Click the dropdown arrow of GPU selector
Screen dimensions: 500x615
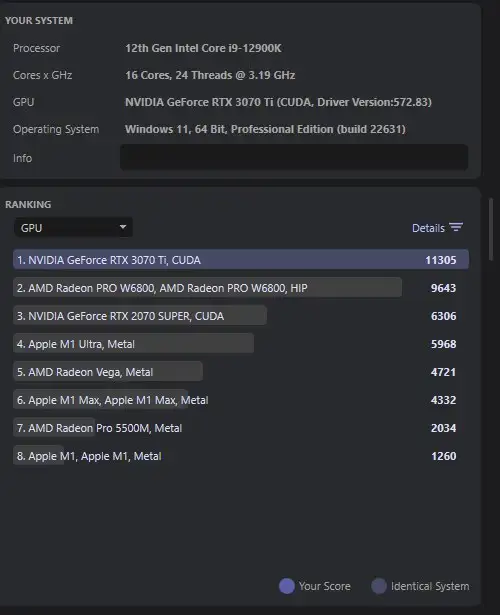tap(123, 227)
